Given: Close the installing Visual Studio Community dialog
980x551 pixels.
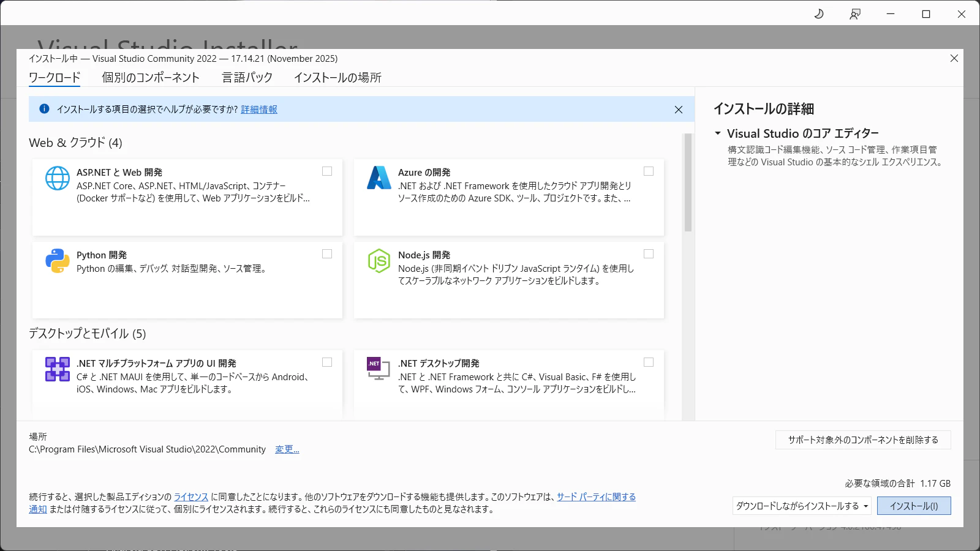Looking at the screenshot, I should [x=954, y=58].
